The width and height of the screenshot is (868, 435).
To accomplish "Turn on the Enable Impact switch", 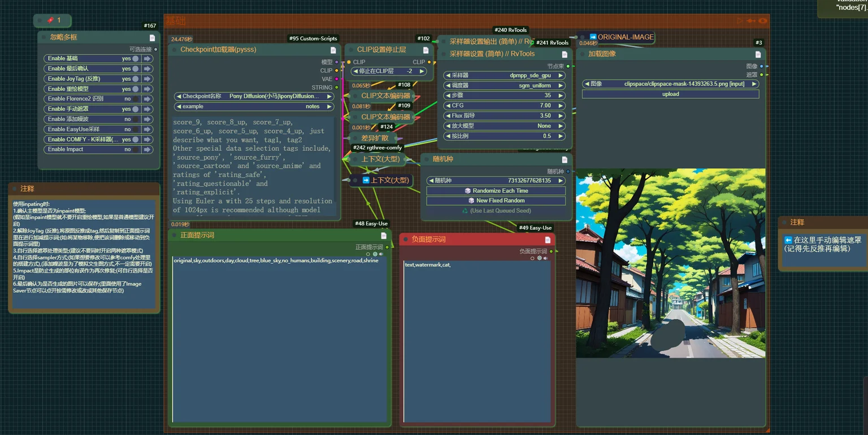I will 136,150.
